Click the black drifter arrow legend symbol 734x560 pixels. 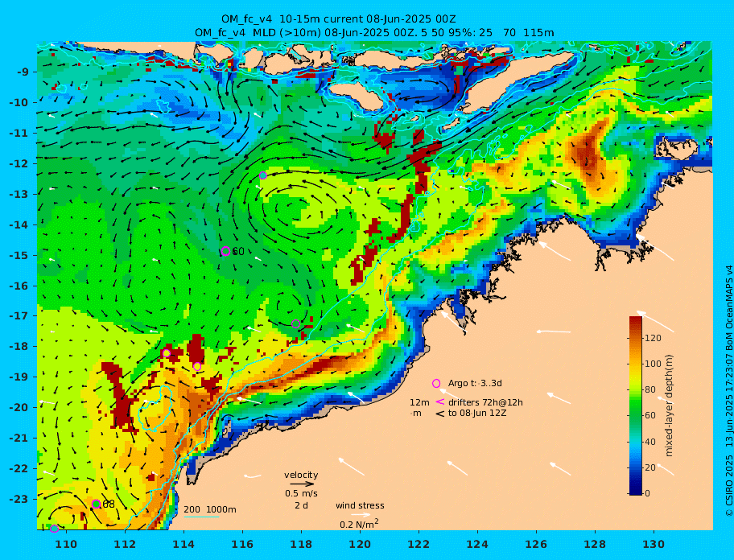440,414
